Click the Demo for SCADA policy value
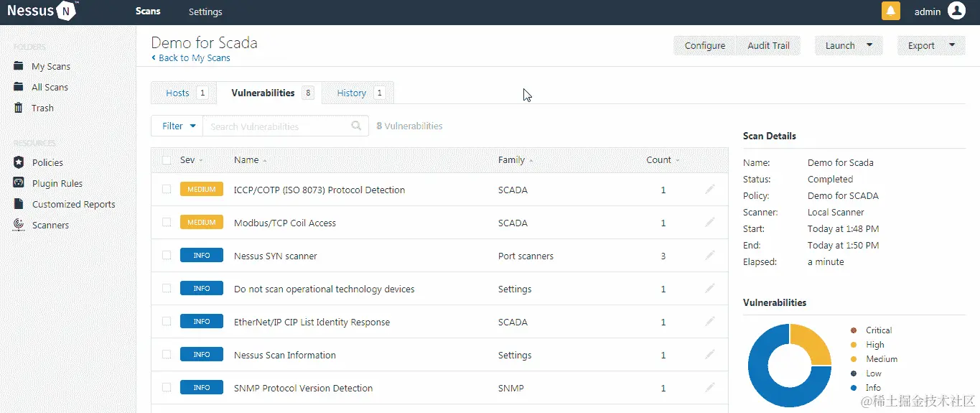980x413 pixels. coord(843,195)
